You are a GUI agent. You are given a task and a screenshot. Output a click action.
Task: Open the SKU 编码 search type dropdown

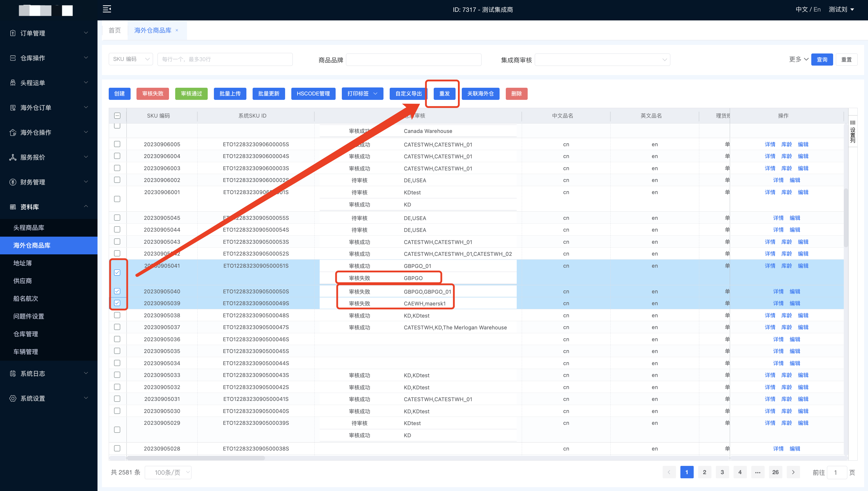point(131,59)
